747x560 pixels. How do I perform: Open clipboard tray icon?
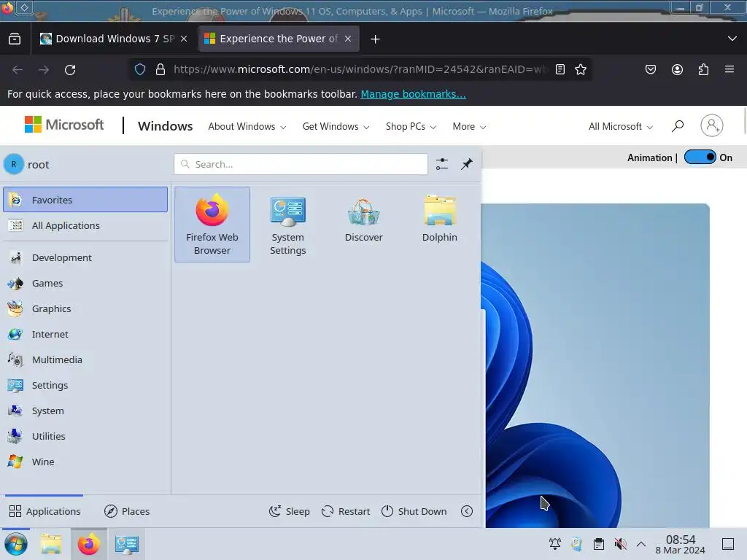point(599,544)
